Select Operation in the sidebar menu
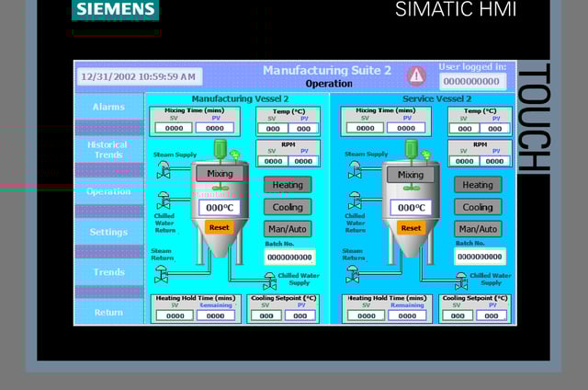The image size is (588, 390). [x=108, y=191]
